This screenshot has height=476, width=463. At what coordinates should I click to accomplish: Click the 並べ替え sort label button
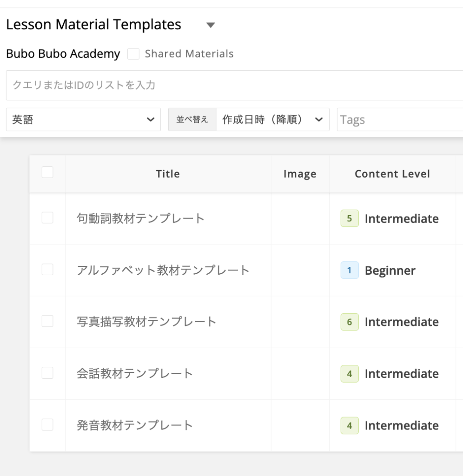(192, 119)
